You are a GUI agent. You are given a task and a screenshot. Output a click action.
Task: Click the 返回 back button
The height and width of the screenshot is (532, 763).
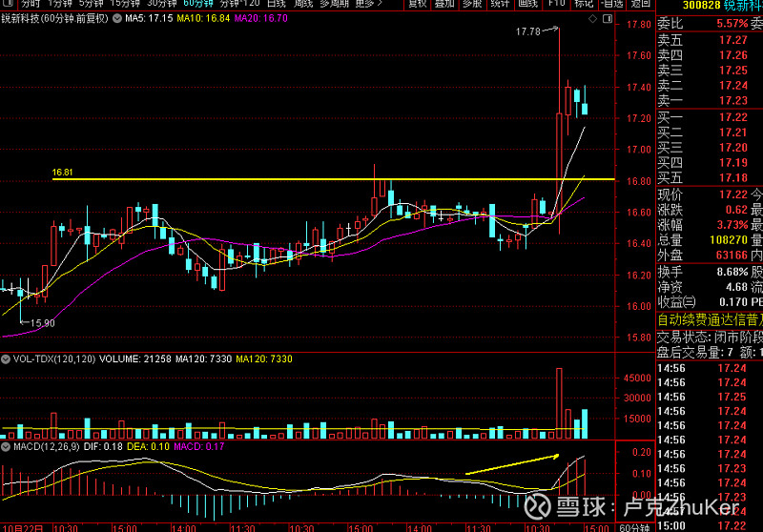click(x=640, y=4)
